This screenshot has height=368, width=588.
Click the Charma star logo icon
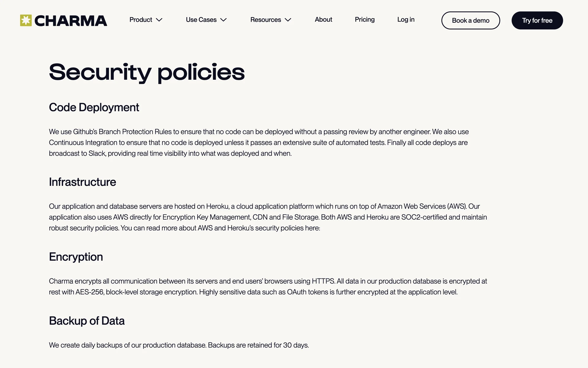point(26,20)
